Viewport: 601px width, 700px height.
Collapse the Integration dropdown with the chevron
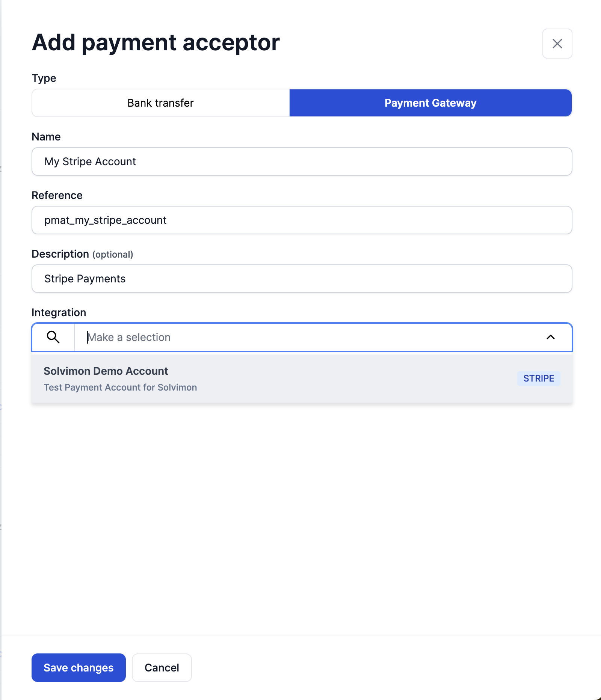[550, 337]
